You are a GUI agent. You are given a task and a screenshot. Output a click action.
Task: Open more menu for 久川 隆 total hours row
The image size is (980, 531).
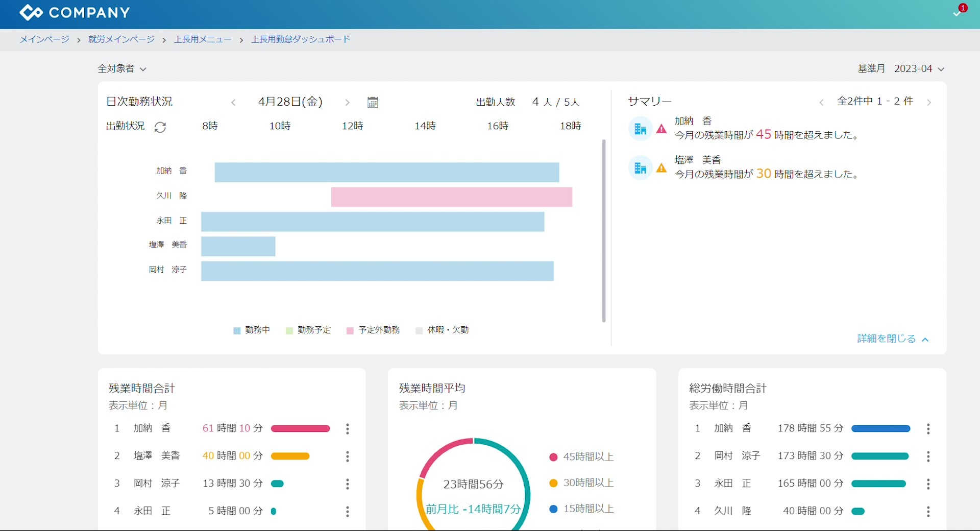click(928, 512)
